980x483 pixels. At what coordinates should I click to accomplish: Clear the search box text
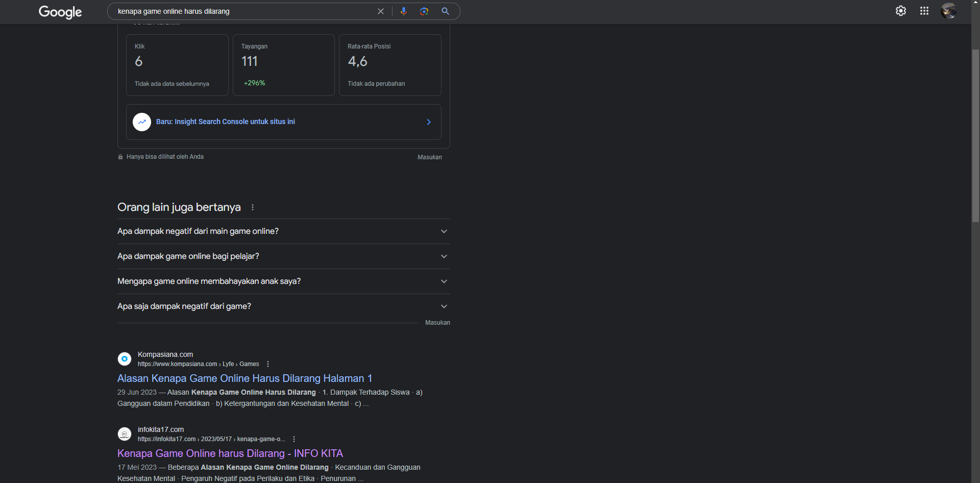(x=380, y=11)
